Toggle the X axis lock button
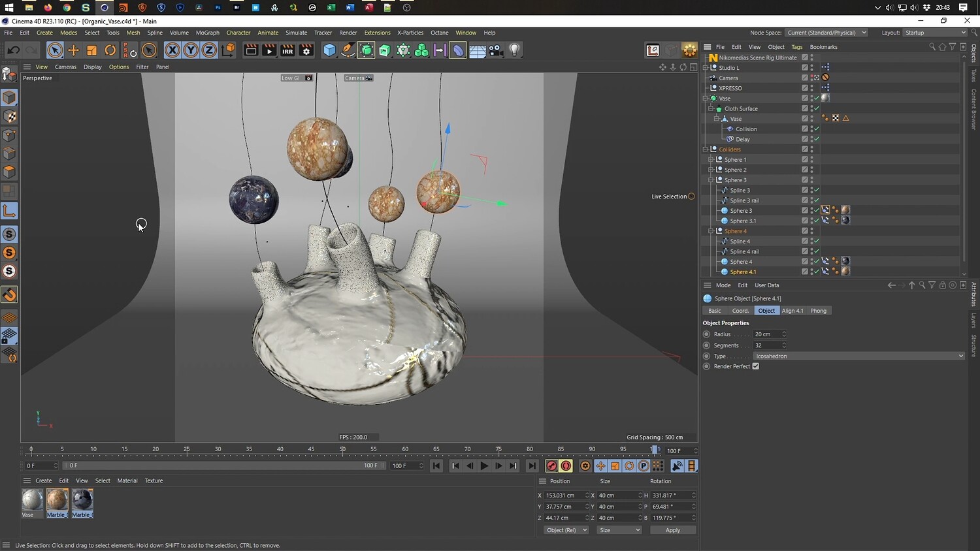 pyautogui.click(x=172, y=50)
